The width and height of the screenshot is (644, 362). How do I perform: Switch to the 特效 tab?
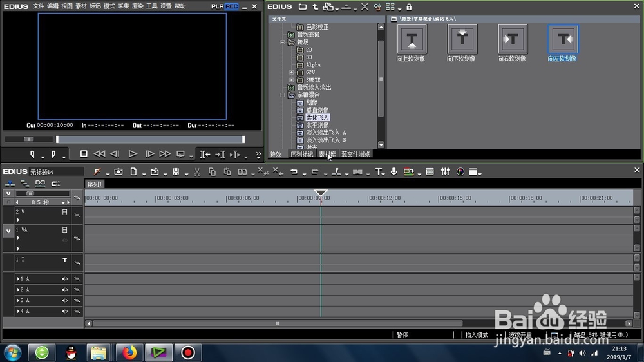point(276,154)
